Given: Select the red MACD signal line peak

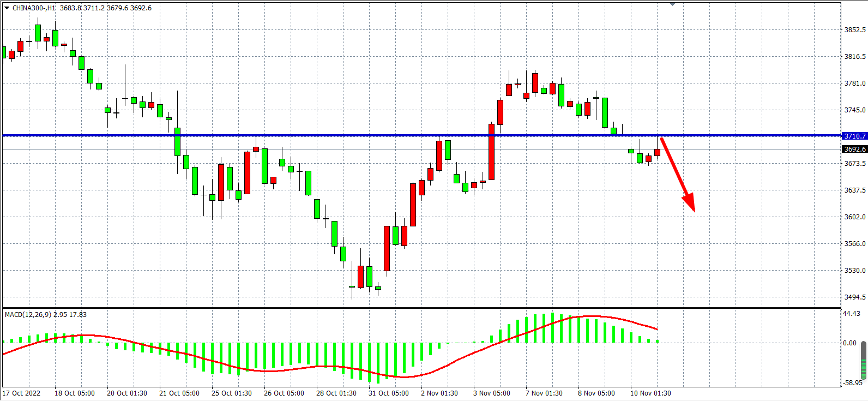Looking at the screenshot, I should [x=592, y=316].
